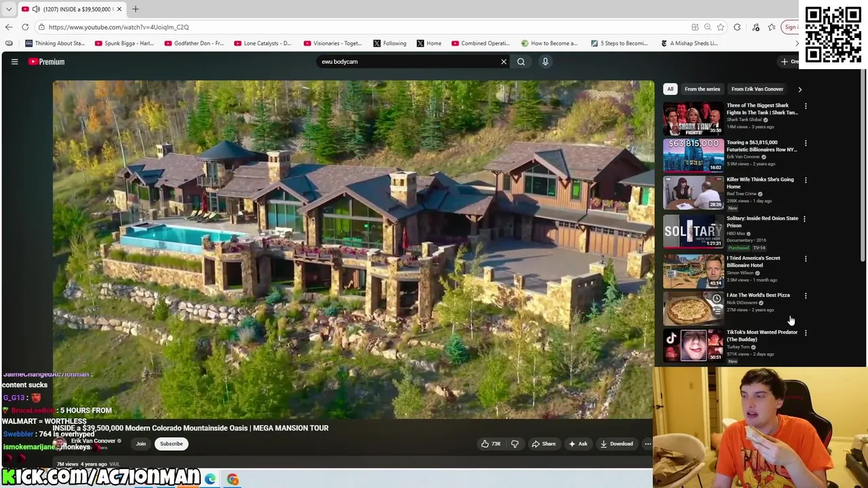Select the 'From Erik Van Conover' chip
Screen dimensions: 868x488
[x=757, y=89]
